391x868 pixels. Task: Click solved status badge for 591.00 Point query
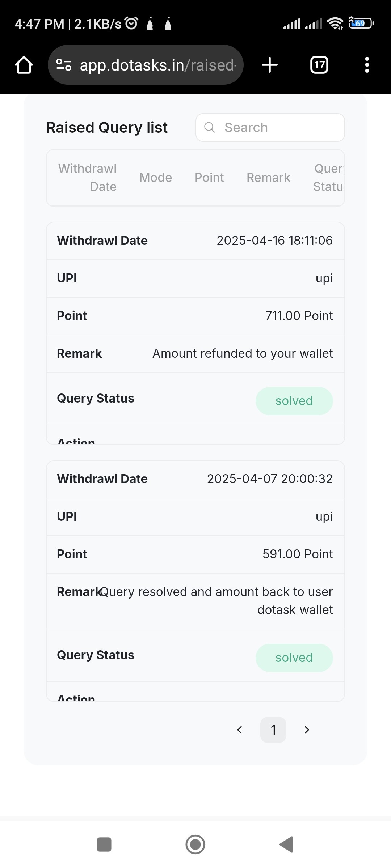point(294,658)
